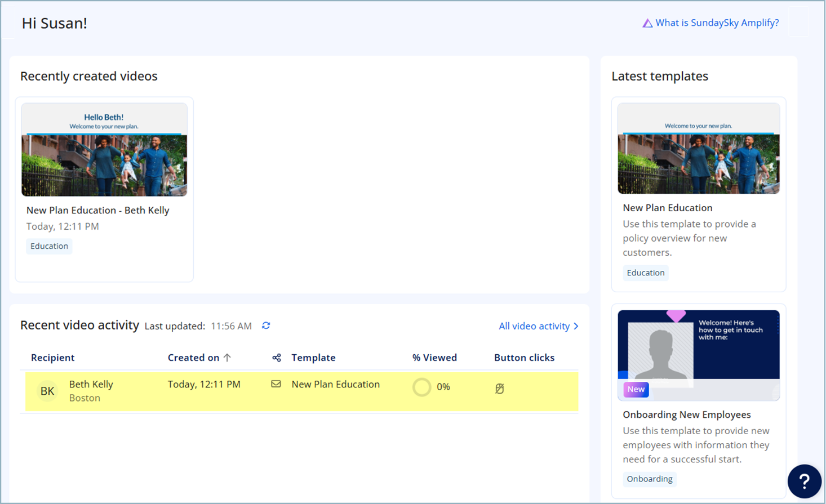Click the BK avatar circle for Beth Kelly
826x504 pixels.
point(47,391)
